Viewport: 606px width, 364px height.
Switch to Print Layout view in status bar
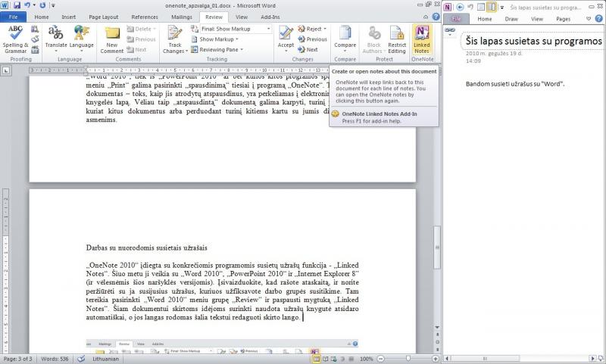(x=317, y=359)
